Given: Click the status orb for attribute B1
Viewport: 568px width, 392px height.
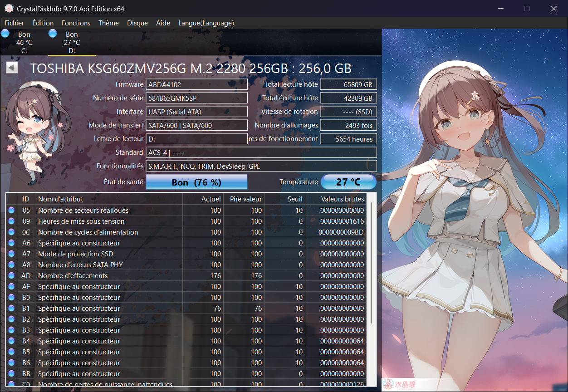Looking at the screenshot, I should (x=11, y=309).
